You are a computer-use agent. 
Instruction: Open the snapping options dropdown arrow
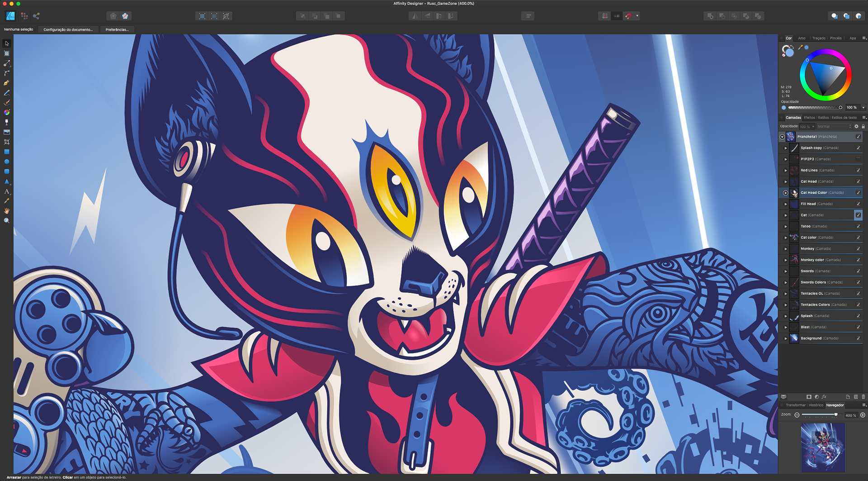pyautogui.click(x=637, y=16)
